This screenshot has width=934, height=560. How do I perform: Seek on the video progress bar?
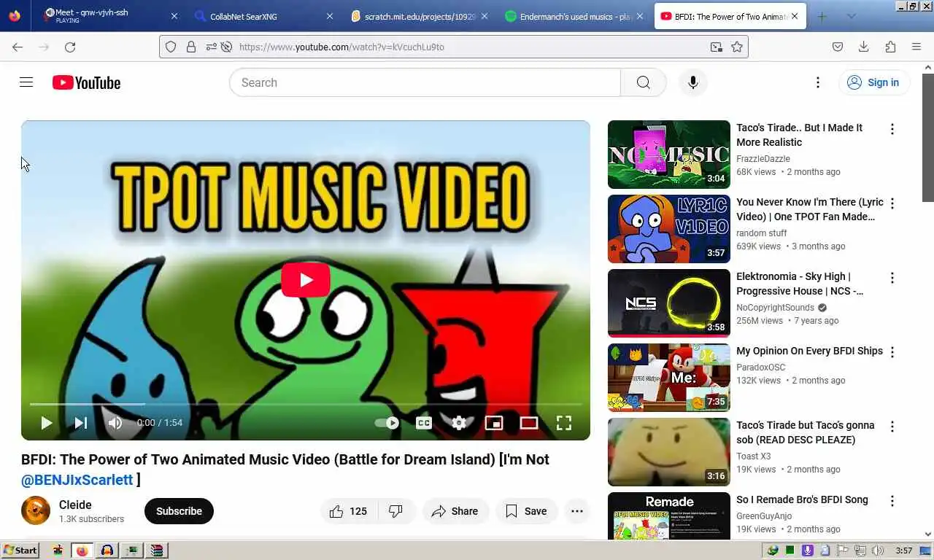click(305, 404)
